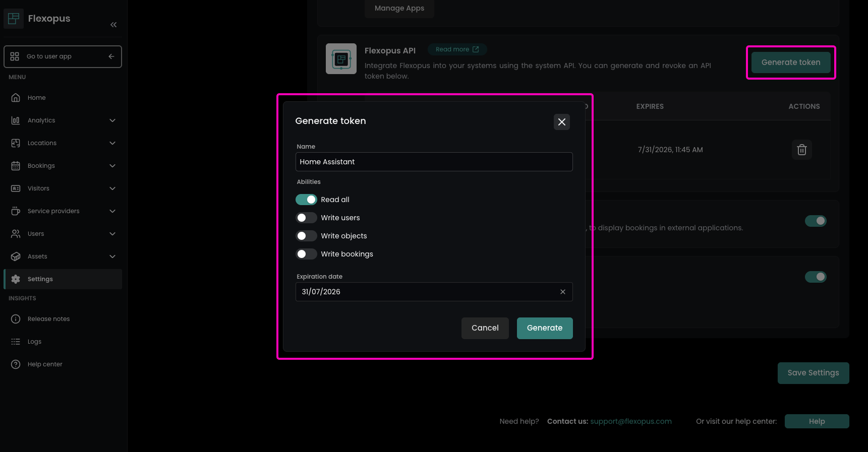Enable the Write users toggle
The height and width of the screenshot is (452, 868).
point(306,218)
